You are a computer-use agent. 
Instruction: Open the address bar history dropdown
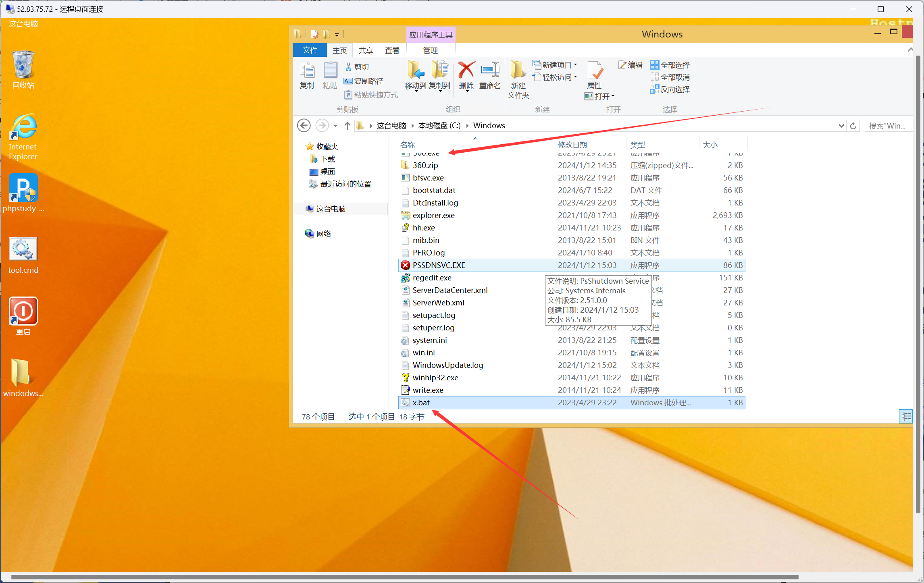pos(841,126)
